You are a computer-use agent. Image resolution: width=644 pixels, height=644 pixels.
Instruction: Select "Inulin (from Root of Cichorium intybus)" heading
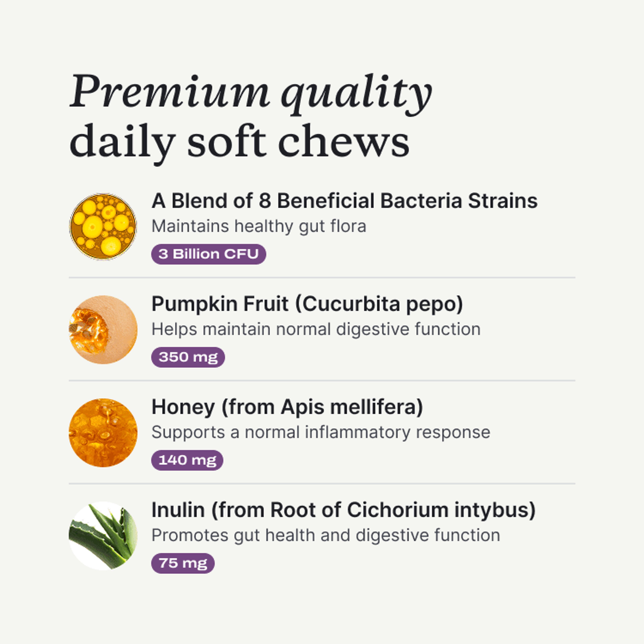(343, 510)
